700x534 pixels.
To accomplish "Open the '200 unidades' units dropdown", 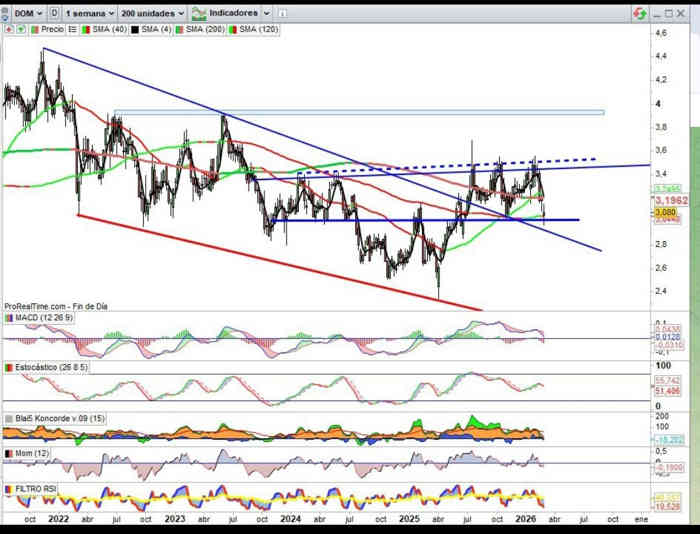I will coord(152,13).
